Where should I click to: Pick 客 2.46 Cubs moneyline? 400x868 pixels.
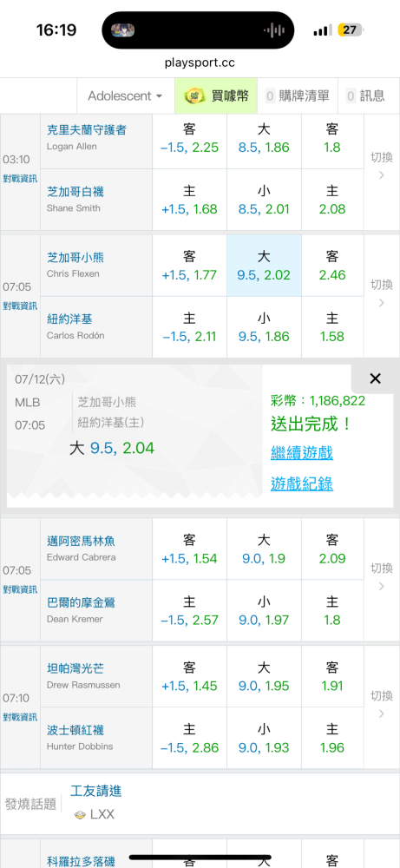tap(332, 266)
